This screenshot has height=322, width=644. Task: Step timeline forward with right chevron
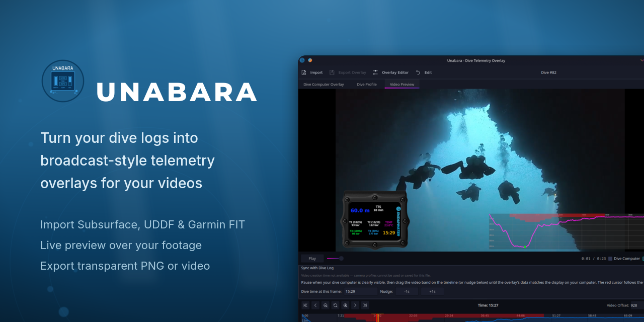coord(355,305)
